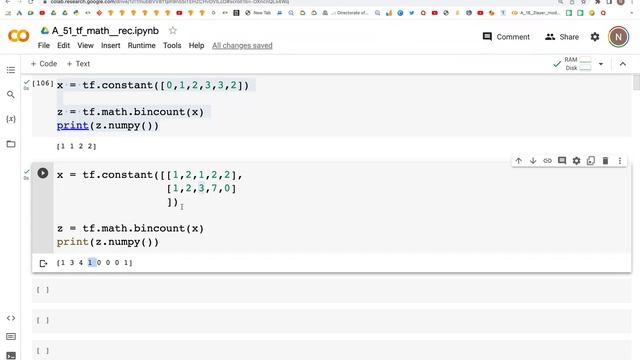Open the Insert menu
This screenshot has height=360, width=640.
(x=111, y=45)
